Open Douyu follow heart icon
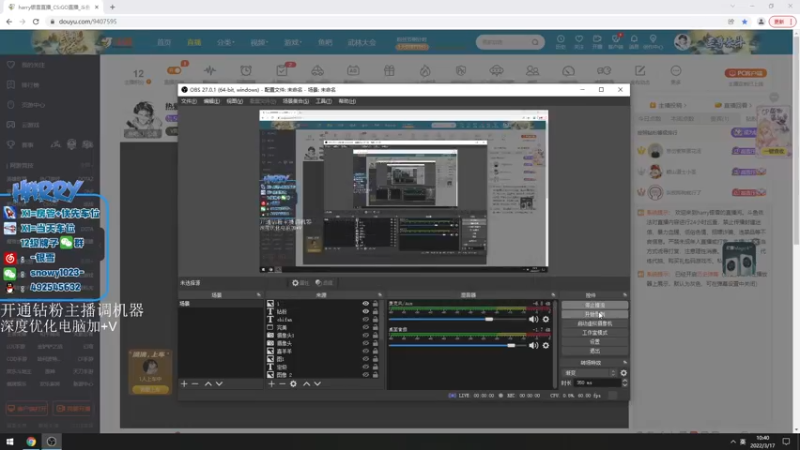Viewport: 800px width, 450px height. pos(579,39)
